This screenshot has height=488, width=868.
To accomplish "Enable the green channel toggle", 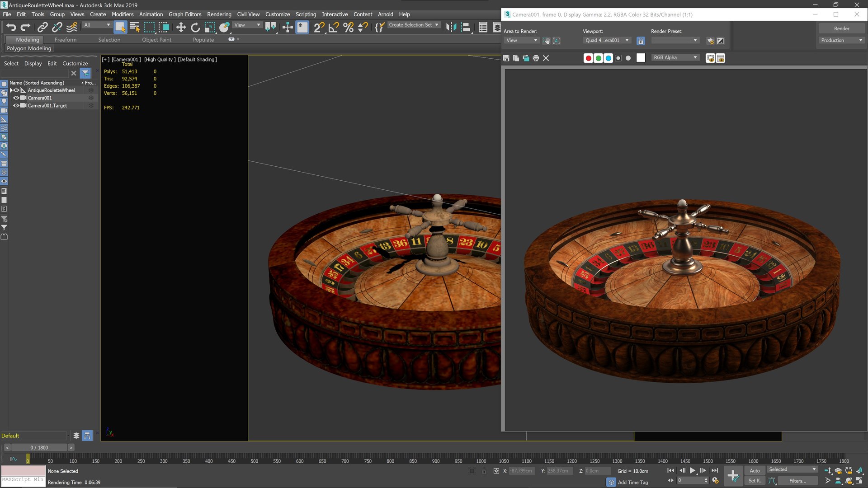I will tap(598, 58).
